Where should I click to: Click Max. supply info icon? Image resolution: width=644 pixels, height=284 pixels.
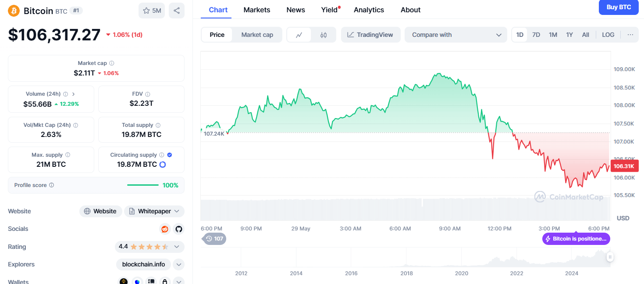coord(68,155)
